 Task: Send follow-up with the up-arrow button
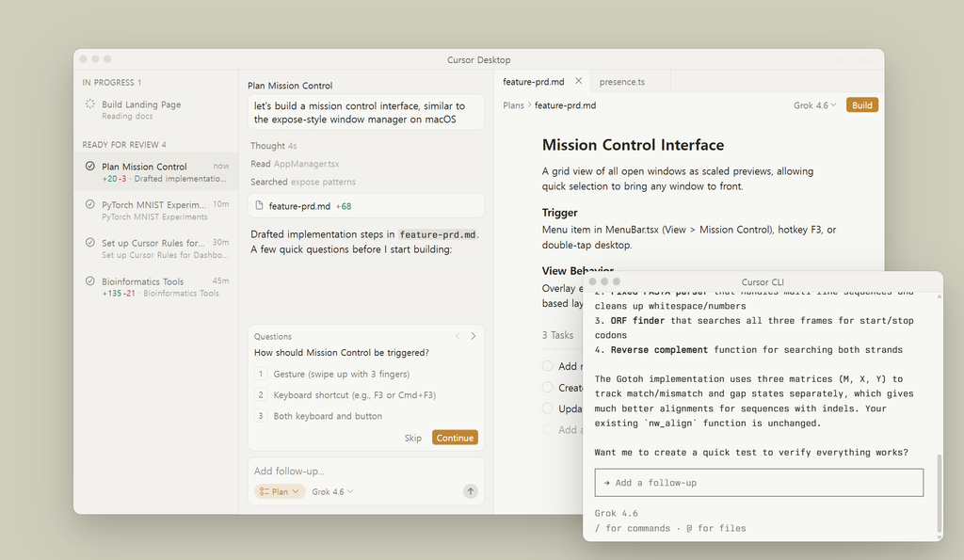pos(470,491)
